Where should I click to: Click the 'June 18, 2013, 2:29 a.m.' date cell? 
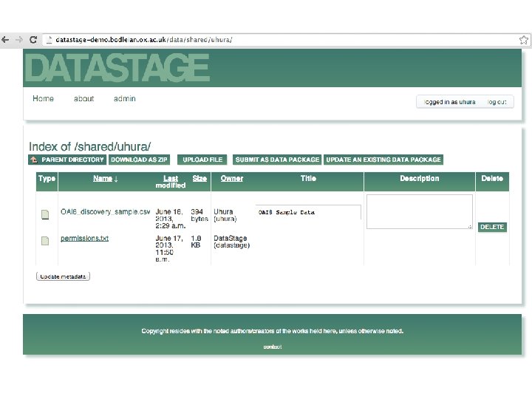(x=171, y=219)
